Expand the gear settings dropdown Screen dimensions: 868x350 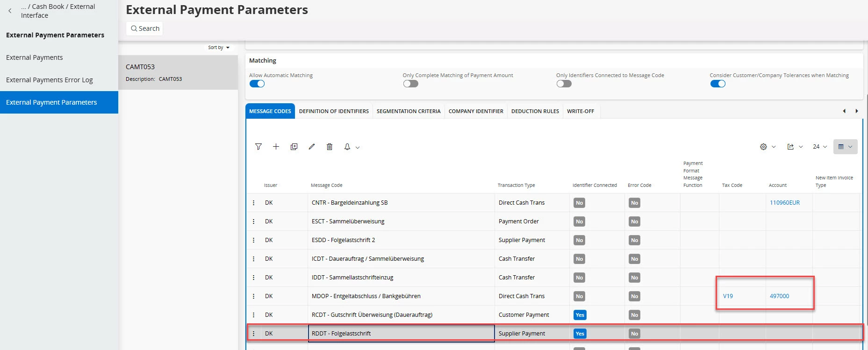(768, 147)
